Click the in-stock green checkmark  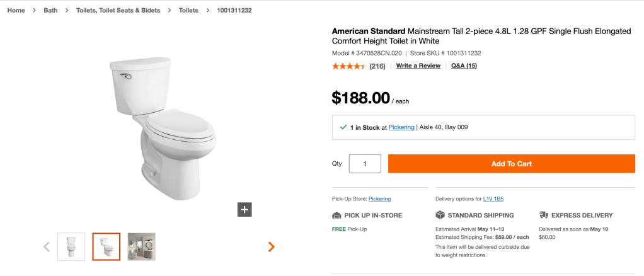[x=343, y=127]
